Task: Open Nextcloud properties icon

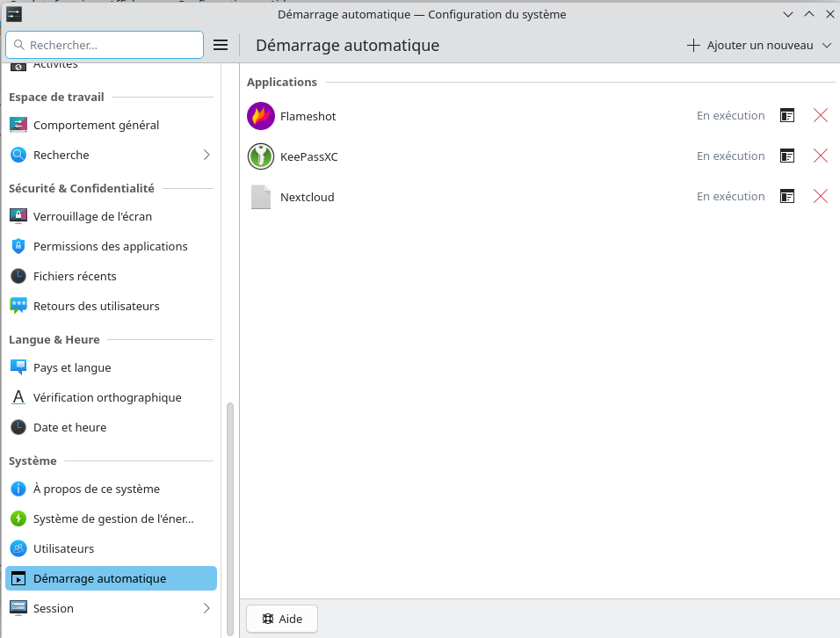Action: tap(787, 196)
